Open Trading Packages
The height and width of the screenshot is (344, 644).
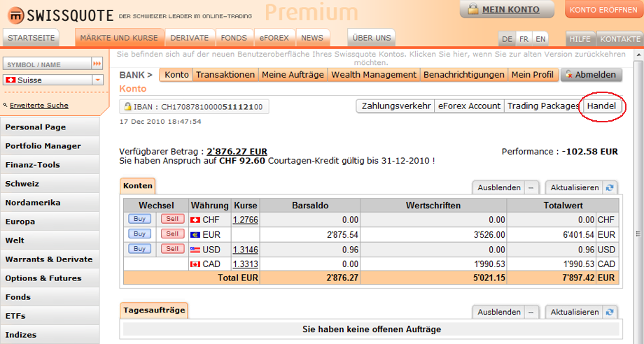point(543,106)
